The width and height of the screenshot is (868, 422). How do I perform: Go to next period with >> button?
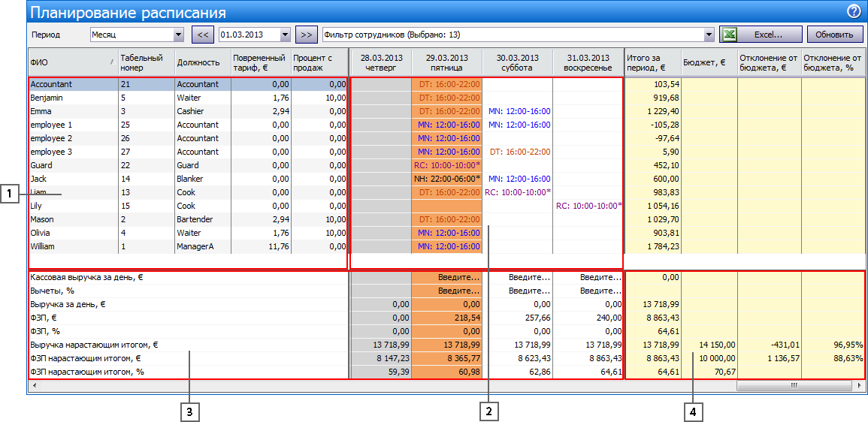[306, 35]
